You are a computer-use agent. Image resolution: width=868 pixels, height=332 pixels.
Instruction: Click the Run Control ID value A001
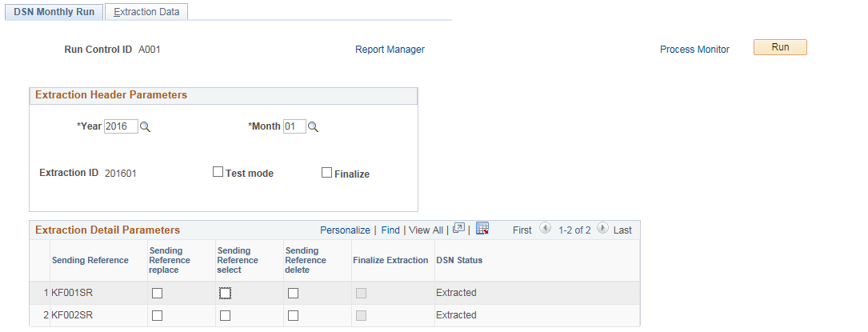pos(150,50)
